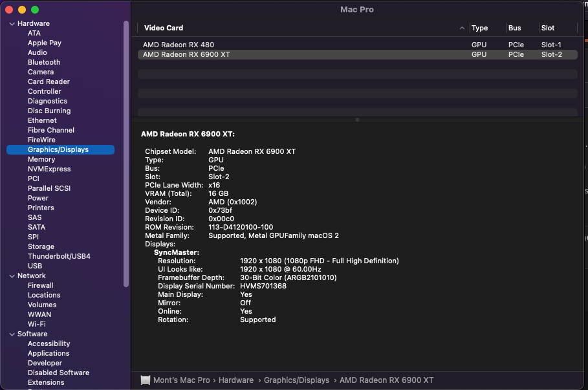Click the green zoom window button
Screen dimensions: 588x390
tap(35, 10)
